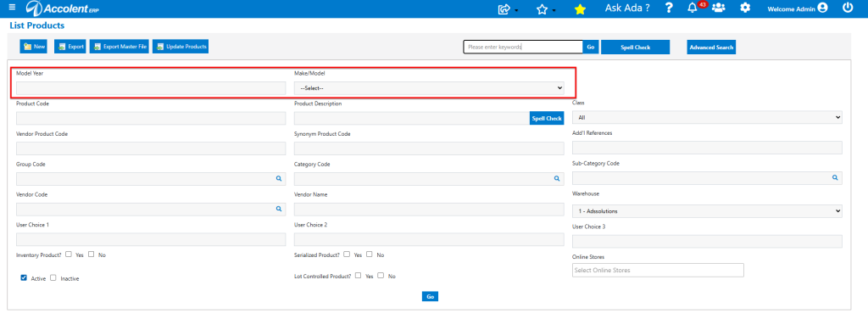Open the Select Online Stores field
This screenshot has width=868, height=319.
(x=658, y=270)
